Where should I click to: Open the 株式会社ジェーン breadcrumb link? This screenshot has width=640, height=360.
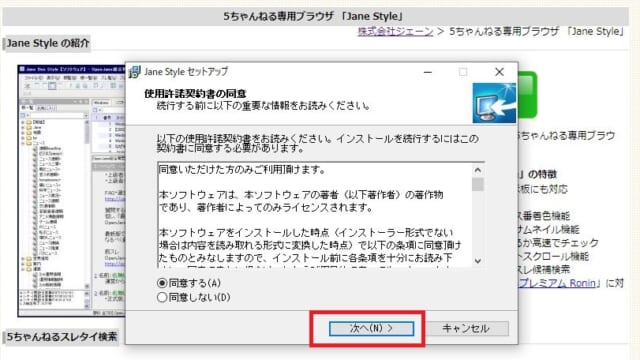[x=395, y=31]
